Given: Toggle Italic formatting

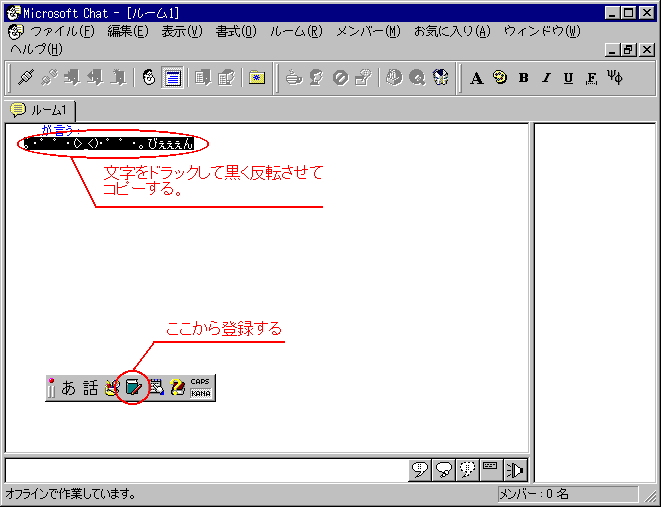Looking at the screenshot, I should pyautogui.click(x=546, y=78).
